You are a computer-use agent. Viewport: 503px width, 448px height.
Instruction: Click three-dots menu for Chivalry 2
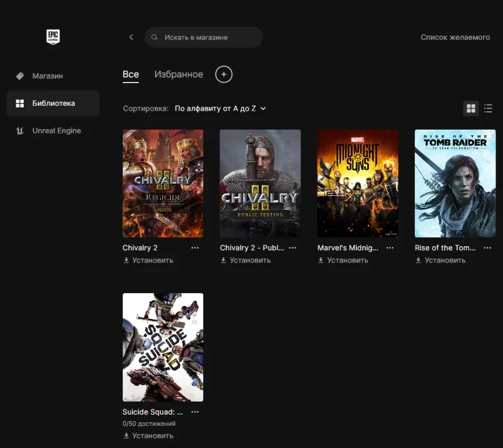click(x=195, y=248)
